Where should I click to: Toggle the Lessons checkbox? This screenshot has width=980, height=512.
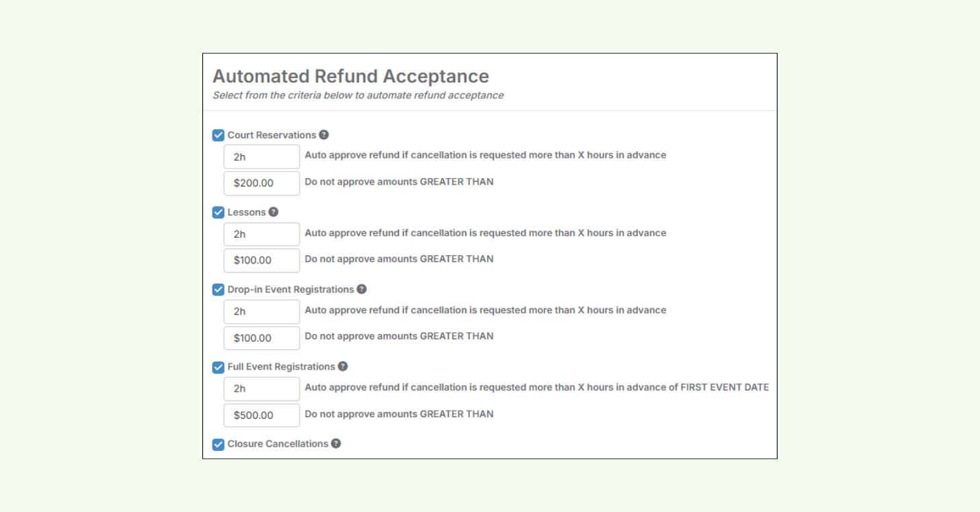[218, 212]
